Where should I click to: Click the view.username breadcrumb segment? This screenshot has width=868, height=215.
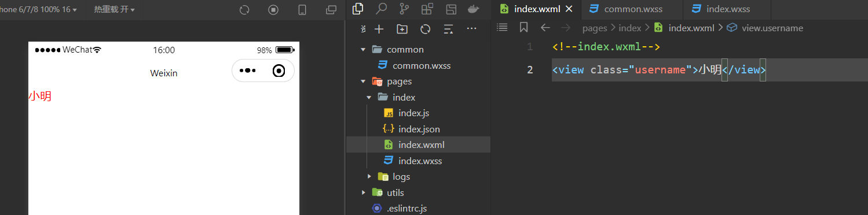point(772,28)
